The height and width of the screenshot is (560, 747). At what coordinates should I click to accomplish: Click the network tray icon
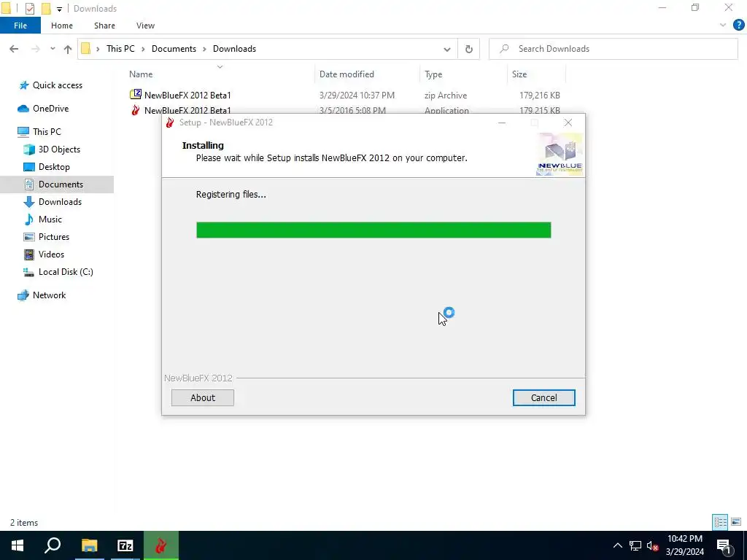635,545
